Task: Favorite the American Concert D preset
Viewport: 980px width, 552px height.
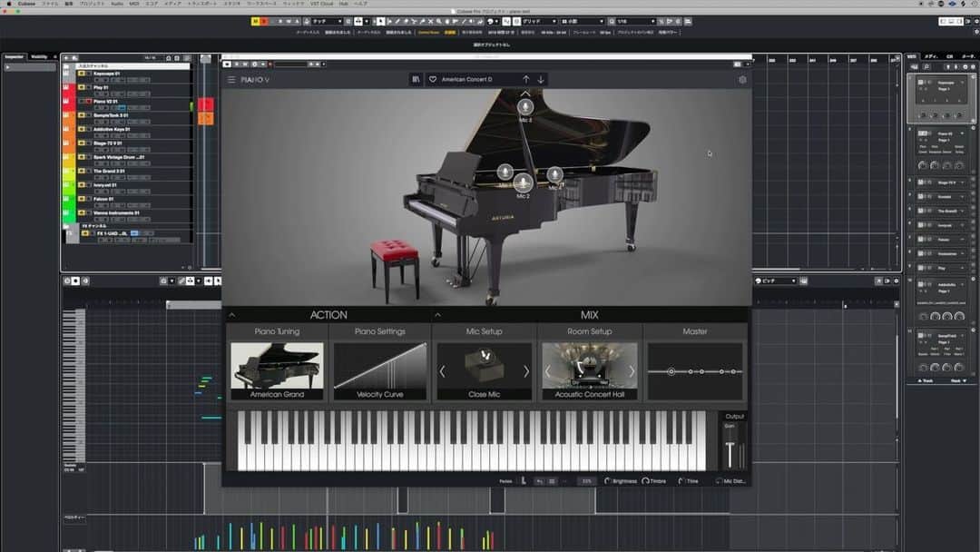Action: point(433,79)
